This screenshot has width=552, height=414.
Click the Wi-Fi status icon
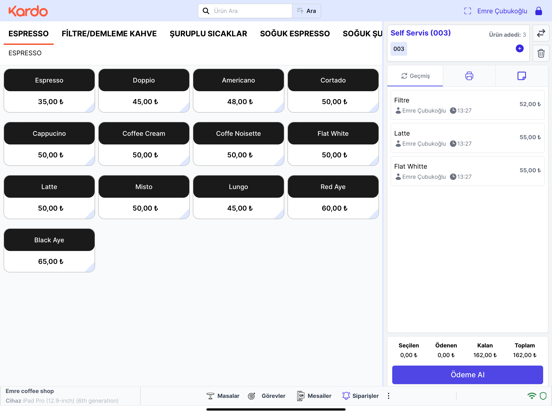(532, 396)
